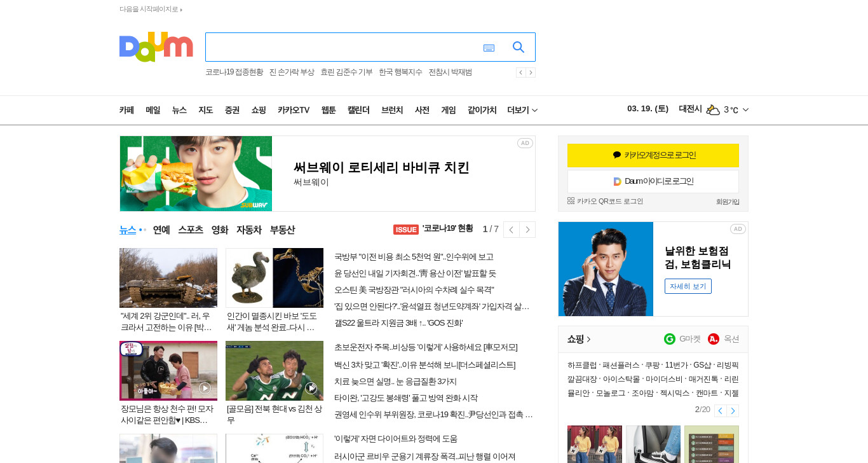Open the 사전 menu
Viewport: 868px width, 463px height.
pos(422,110)
